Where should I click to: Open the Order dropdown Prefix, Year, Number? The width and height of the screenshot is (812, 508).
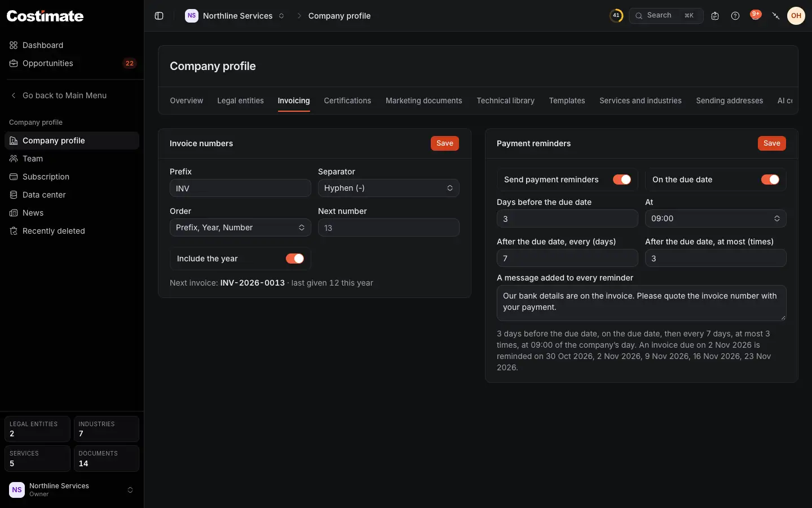click(x=240, y=227)
